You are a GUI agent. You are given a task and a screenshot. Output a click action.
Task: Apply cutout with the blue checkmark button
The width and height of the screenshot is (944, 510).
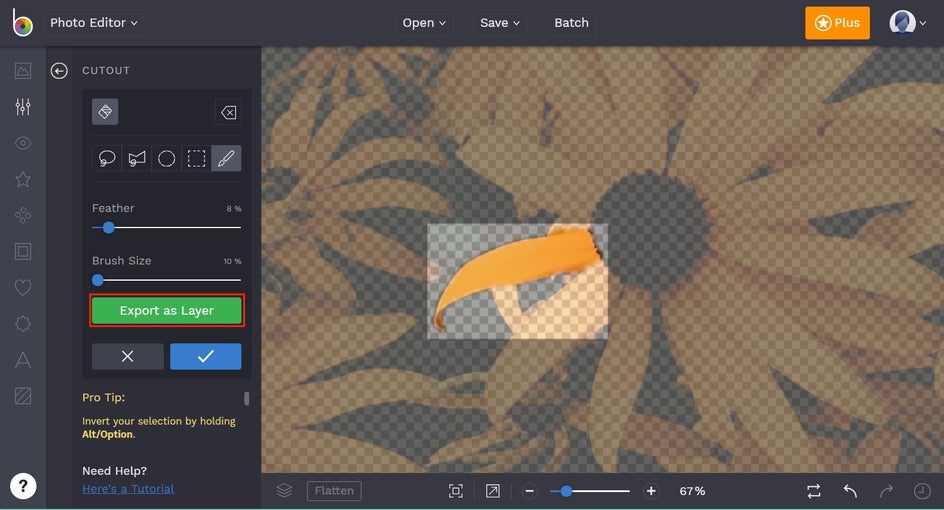(x=206, y=356)
